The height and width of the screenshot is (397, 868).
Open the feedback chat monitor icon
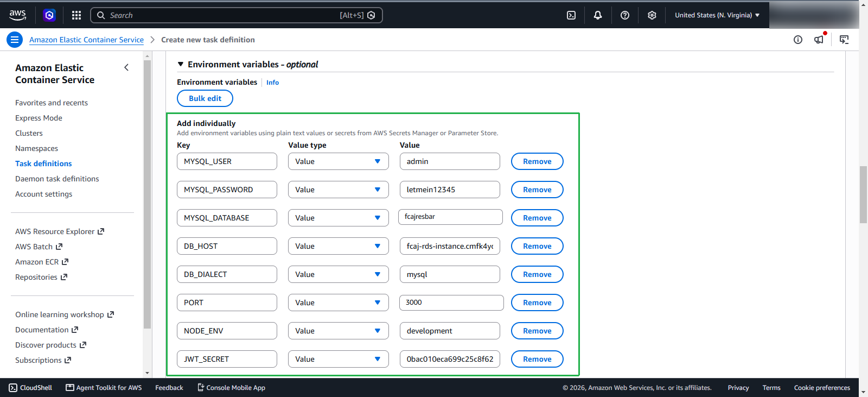point(844,40)
